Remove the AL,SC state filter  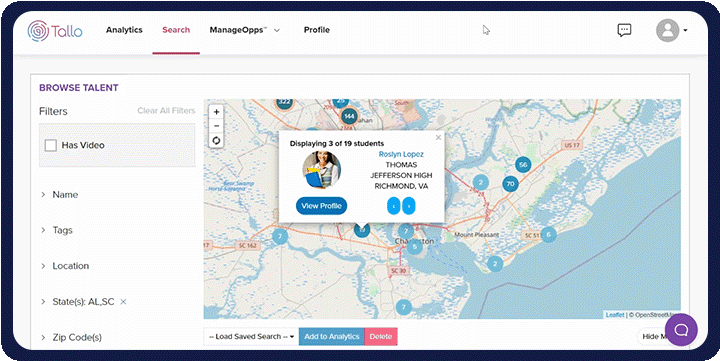click(123, 302)
